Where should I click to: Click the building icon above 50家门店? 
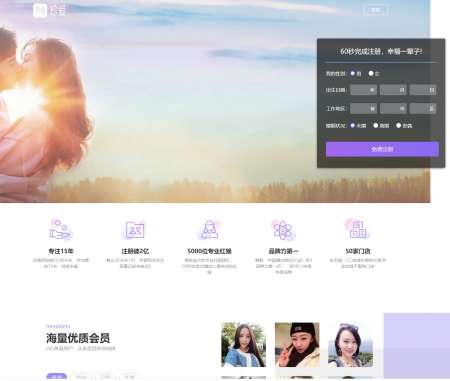coord(357,229)
